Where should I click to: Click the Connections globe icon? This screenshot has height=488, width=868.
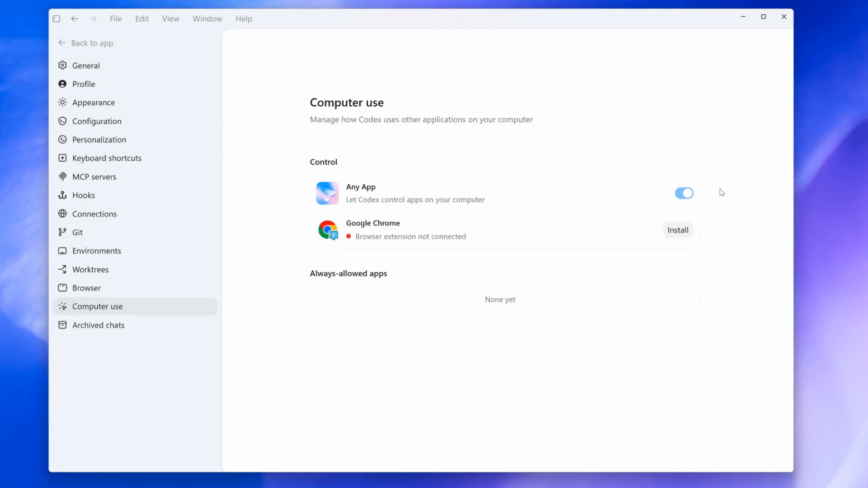pos(62,214)
